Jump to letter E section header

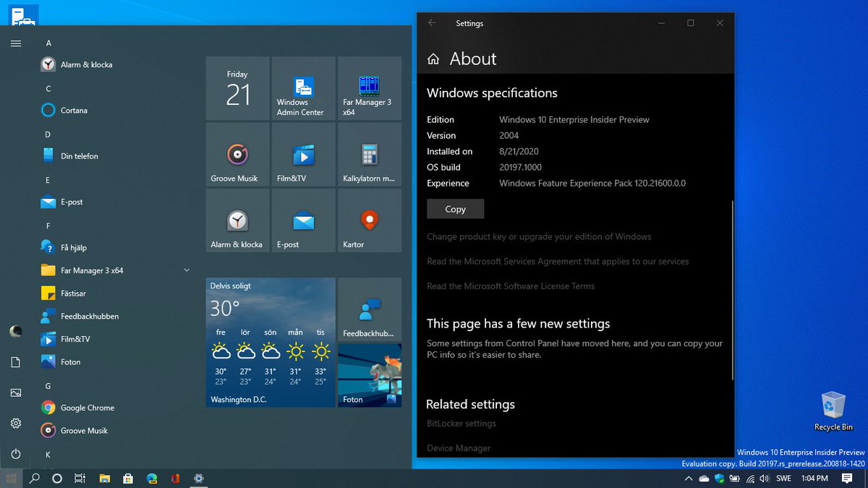48,180
